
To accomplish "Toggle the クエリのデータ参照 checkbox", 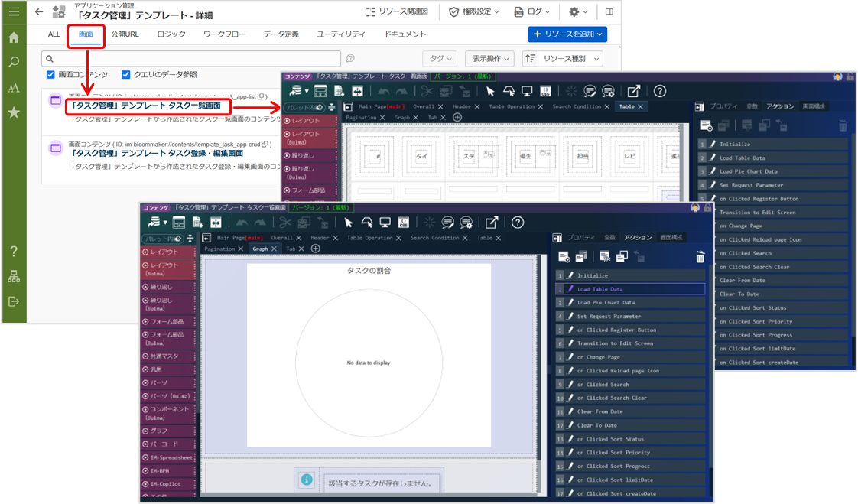I will [x=126, y=74].
